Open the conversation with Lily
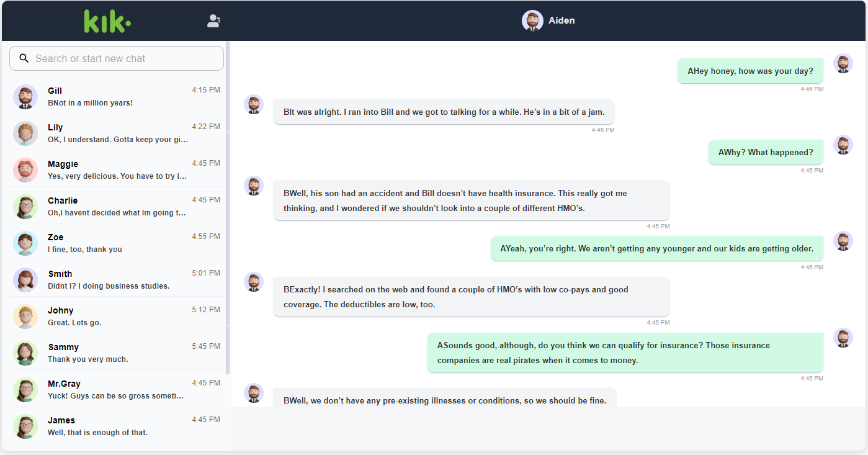This screenshot has width=868, height=455. pos(116,133)
